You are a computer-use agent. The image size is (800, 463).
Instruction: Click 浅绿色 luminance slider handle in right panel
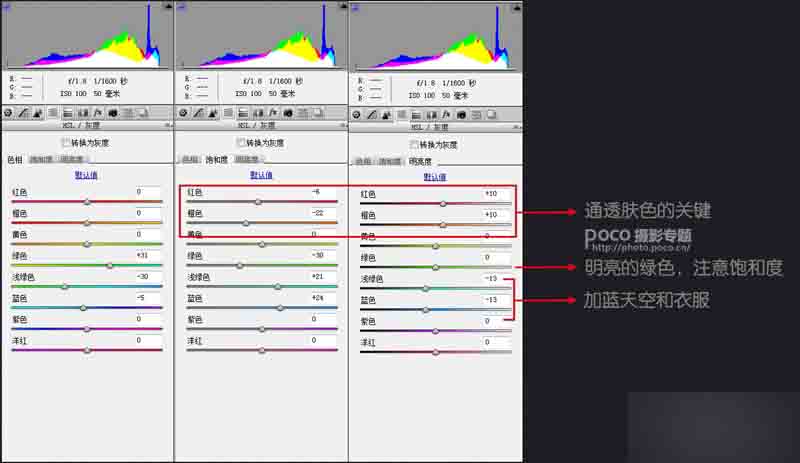(x=426, y=288)
